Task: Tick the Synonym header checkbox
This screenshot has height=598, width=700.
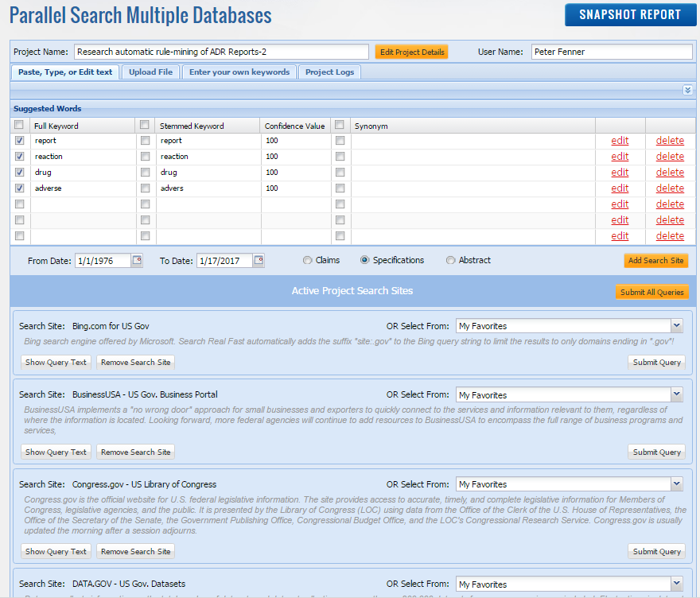Action: tap(340, 125)
